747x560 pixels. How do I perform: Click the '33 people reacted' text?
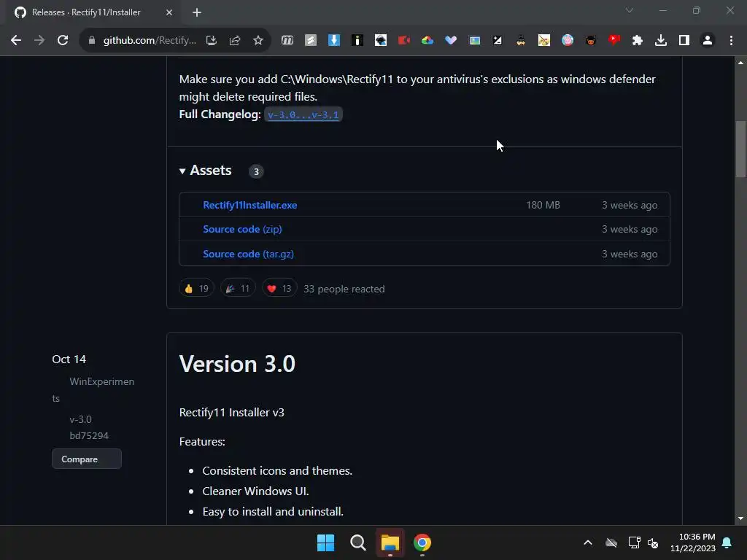coord(344,289)
